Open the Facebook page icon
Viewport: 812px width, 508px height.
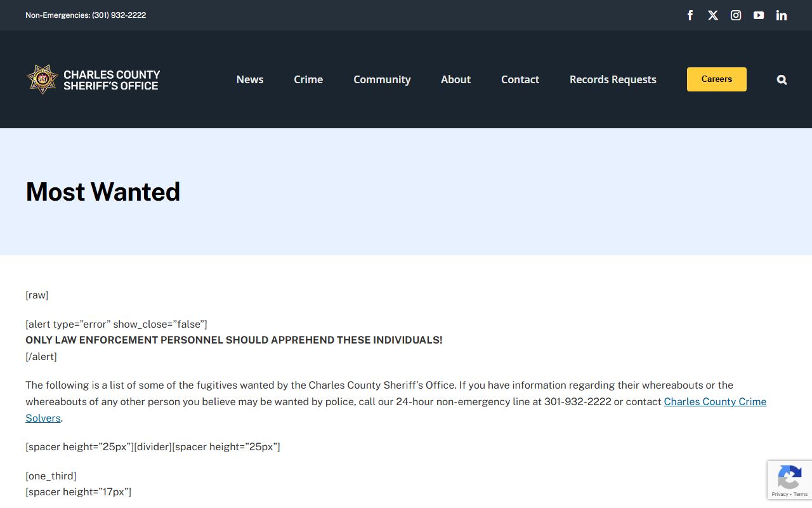(690, 15)
